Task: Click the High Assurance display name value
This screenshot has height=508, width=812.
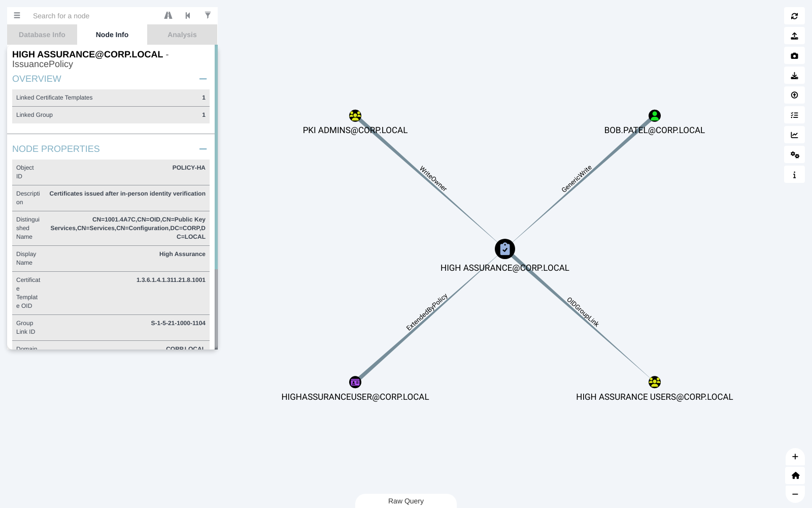Action: 182,254
